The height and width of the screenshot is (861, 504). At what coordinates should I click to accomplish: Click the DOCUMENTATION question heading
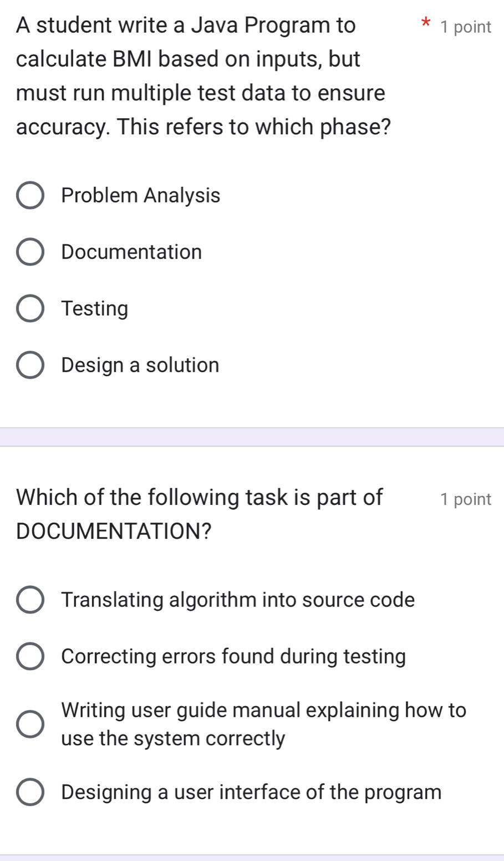200,513
